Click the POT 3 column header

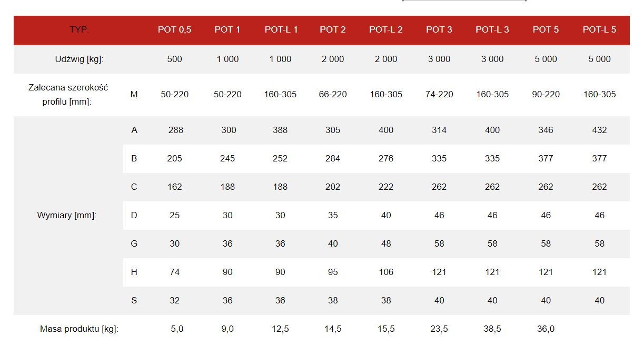pyautogui.click(x=439, y=30)
